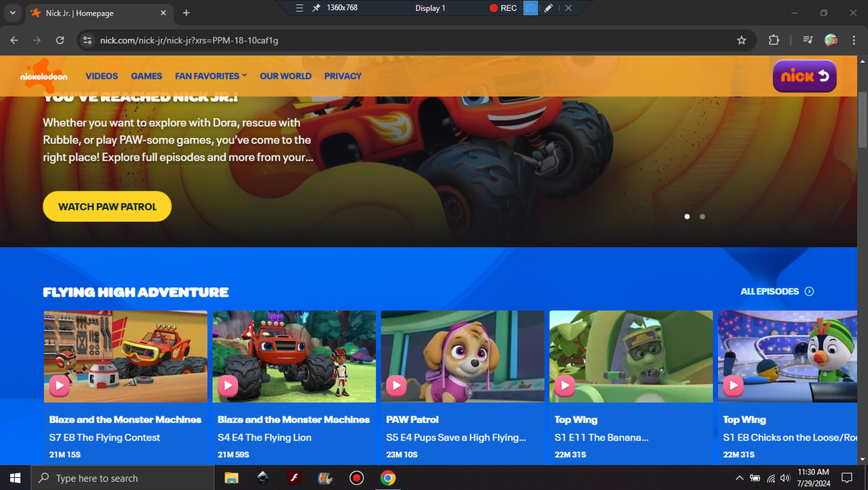Open the Windows Start menu
The height and width of the screenshot is (490, 868).
pos(15,478)
